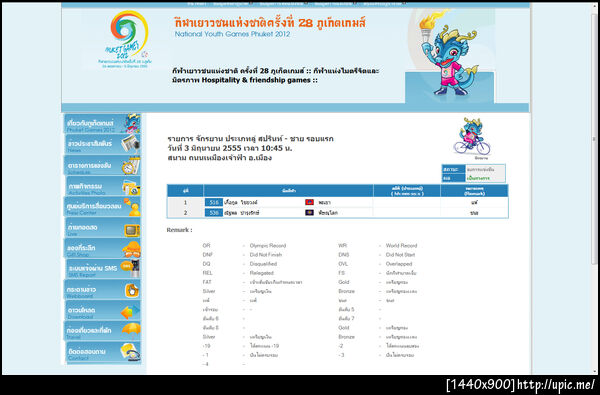The width and height of the screenshot is (600, 395).
Task: Click the flag icon in athlete row 2
Action: (x=310, y=212)
